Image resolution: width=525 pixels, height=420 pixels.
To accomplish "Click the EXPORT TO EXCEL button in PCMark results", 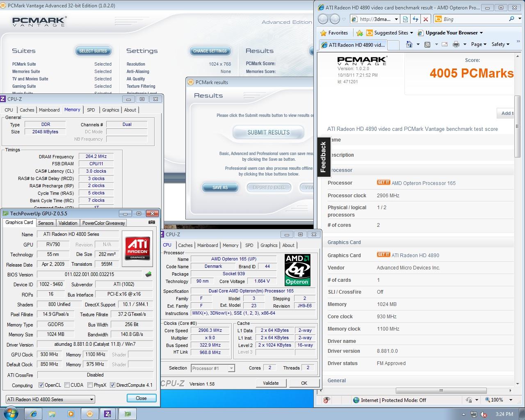I will (x=269, y=187).
